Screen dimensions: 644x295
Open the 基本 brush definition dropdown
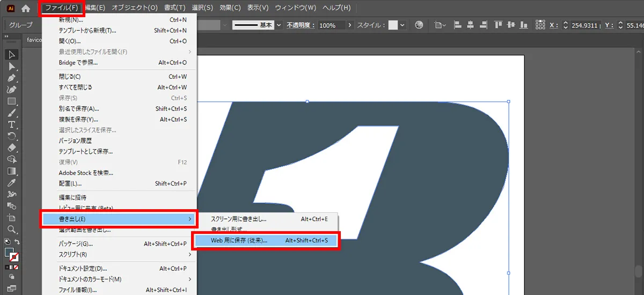(279, 25)
